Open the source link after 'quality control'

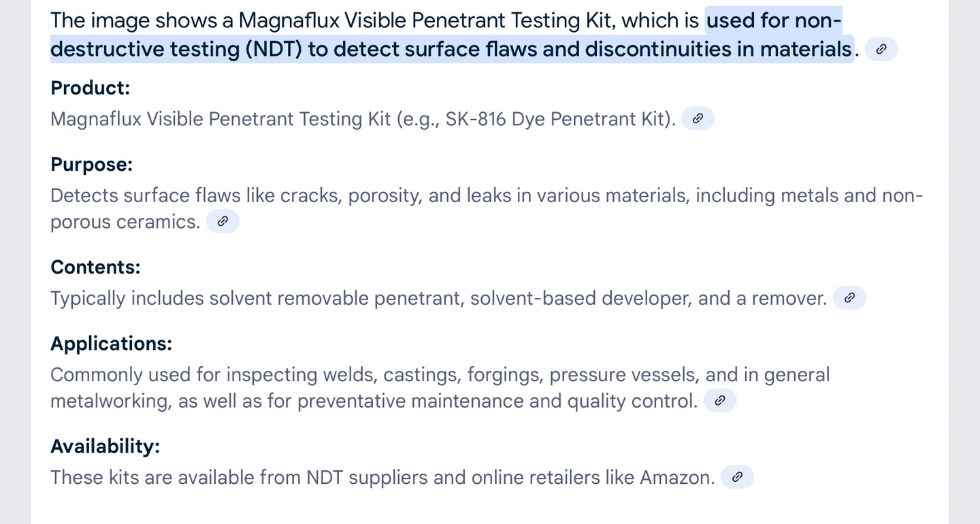720,400
